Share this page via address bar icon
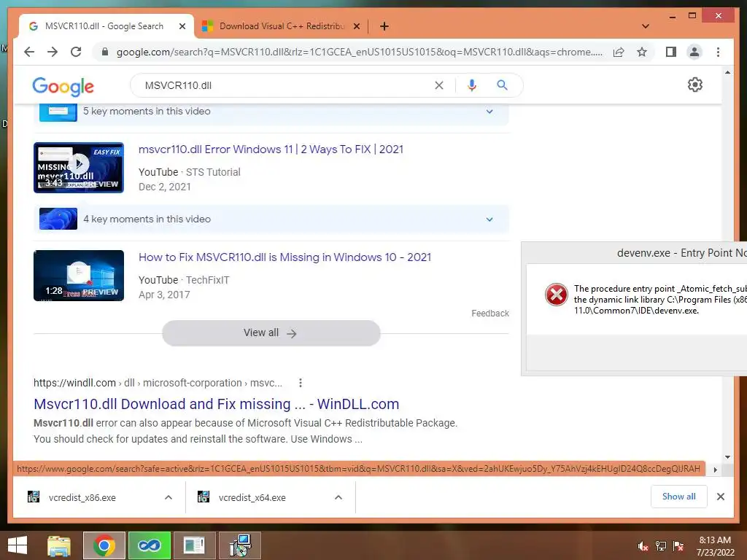This screenshot has height=560, width=747. click(x=619, y=52)
